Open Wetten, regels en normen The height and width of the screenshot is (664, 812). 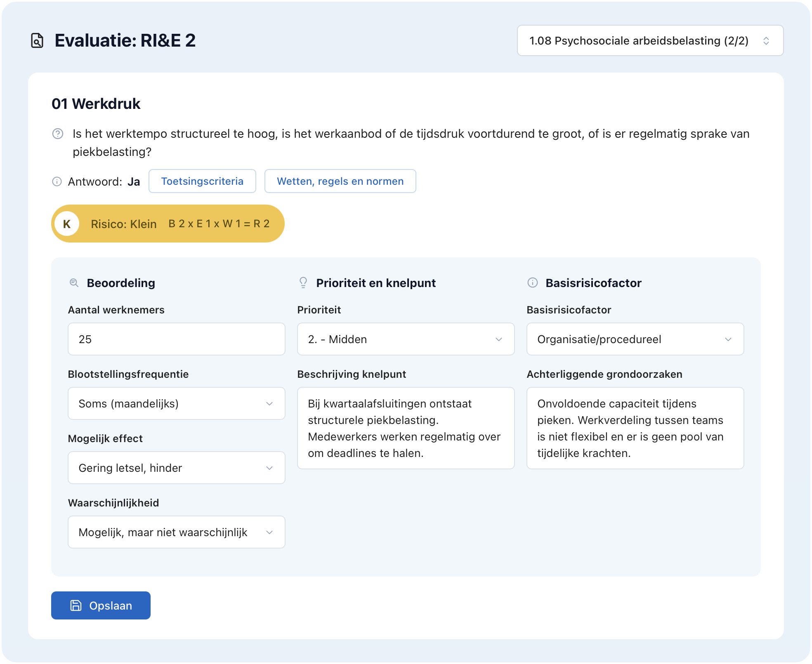(340, 181)
